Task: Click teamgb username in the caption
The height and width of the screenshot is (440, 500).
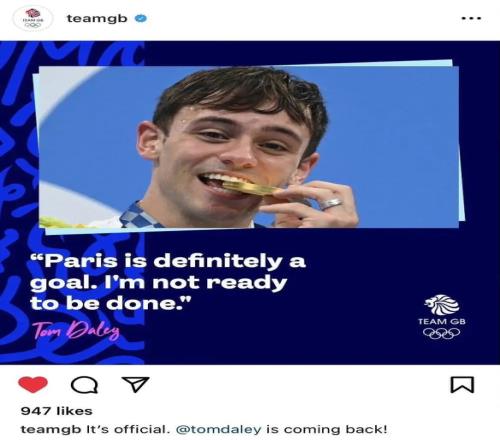Action: 51,429
